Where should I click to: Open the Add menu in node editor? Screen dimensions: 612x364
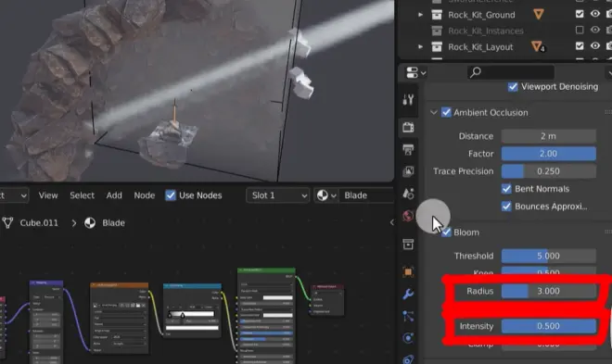pyautogui.click(x=114, y=195)
